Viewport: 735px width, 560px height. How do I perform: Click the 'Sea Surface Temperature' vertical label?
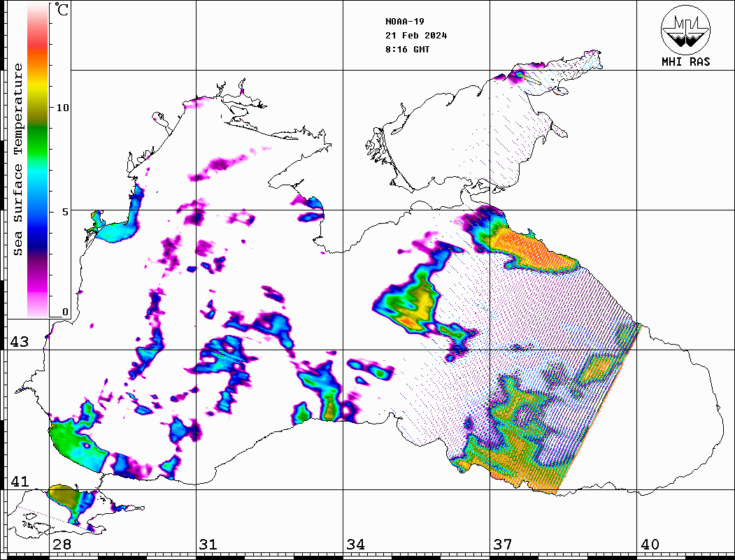pos(17,160)
